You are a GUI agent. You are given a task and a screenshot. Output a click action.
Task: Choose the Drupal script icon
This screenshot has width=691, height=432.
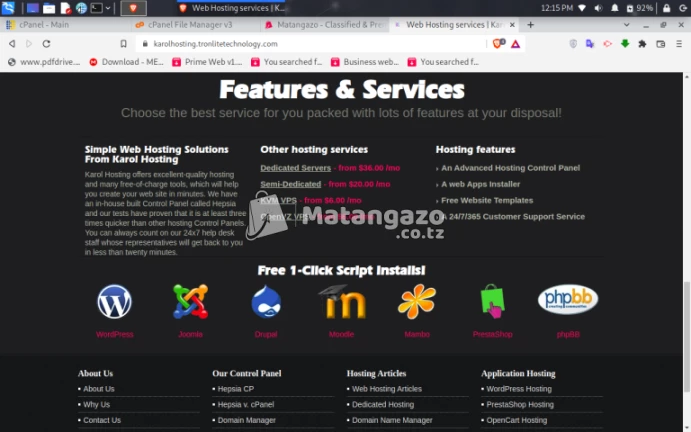pos(266,302)
